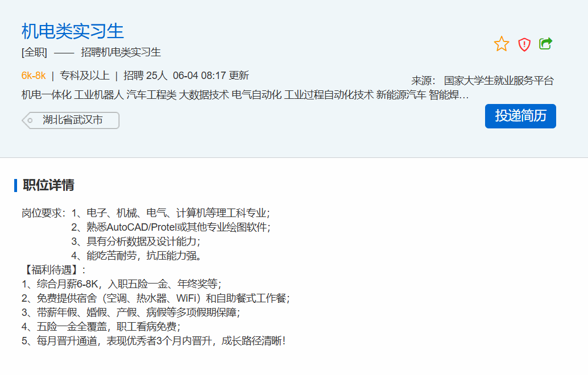The width and height of the screenshot is (588, 375).
Task: Select the 湖北省武汉市 location tag
Action: point(73,120)
